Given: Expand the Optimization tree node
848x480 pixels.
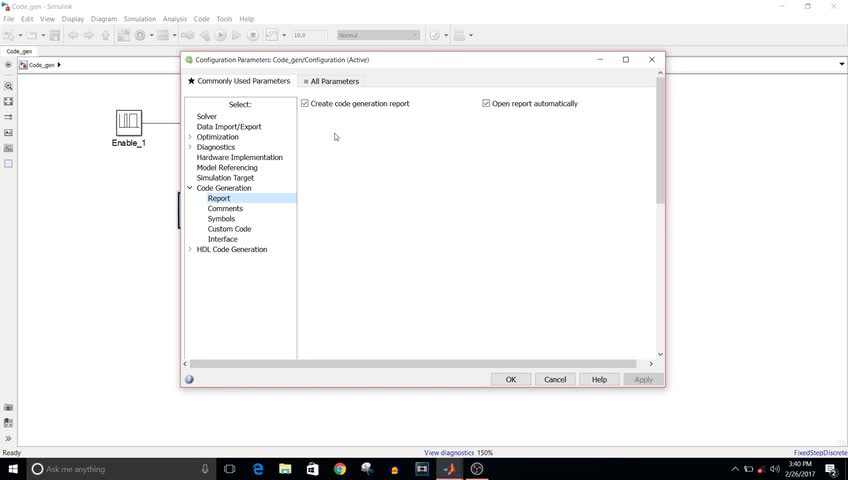Looking at the screenshot, I should point(190,137).
